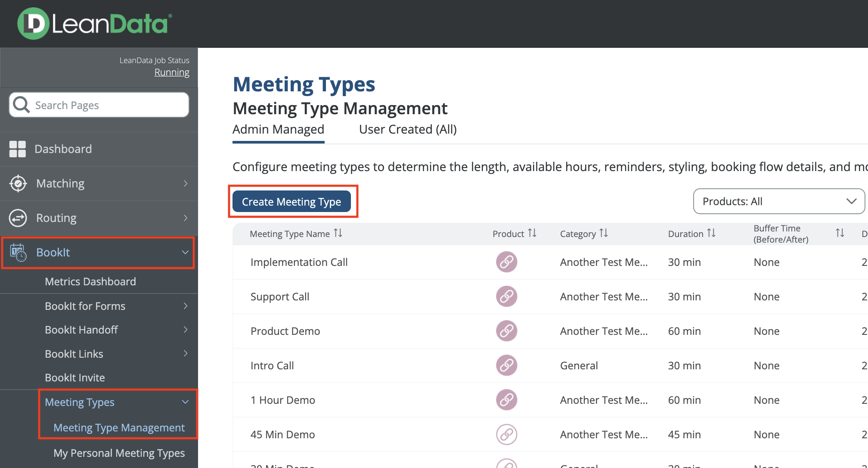Select 1 Hour Demo meeting type
868x468 pixels.
[x=283, y=400]
